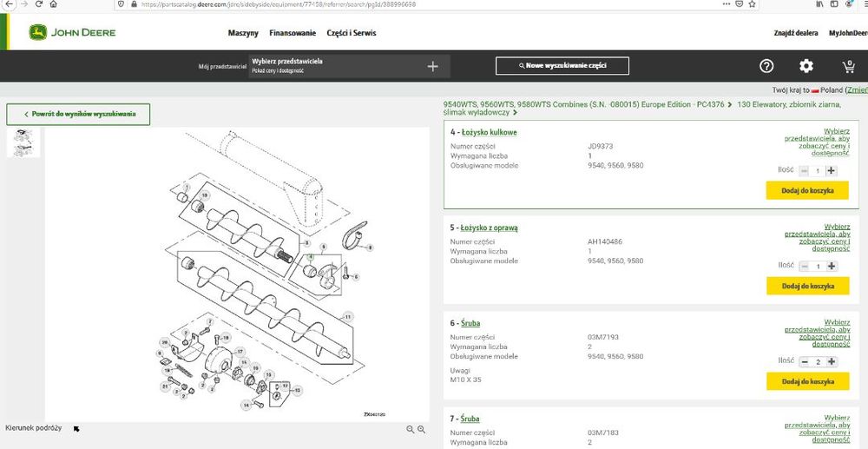Decrease quantity for Łożysko kulkowe
The width and height of the screenshot is (868, 449).
805,170
